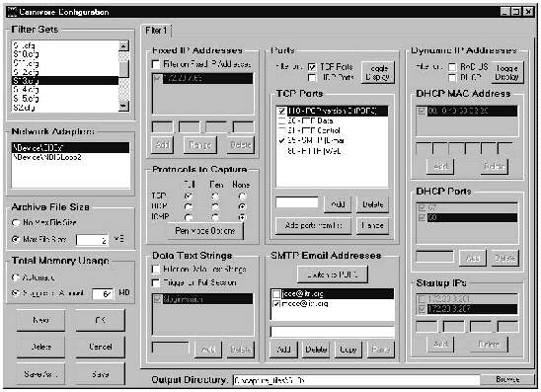Image resolution: width=541 pixels, height=392 pixels.
Task: Click the Max File Size value field
Action: pos(92,240)
